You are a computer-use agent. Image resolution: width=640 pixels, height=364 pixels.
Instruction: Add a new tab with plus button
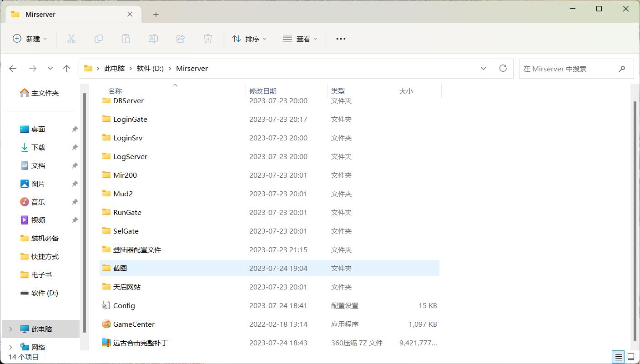click(x=156, y=15)
